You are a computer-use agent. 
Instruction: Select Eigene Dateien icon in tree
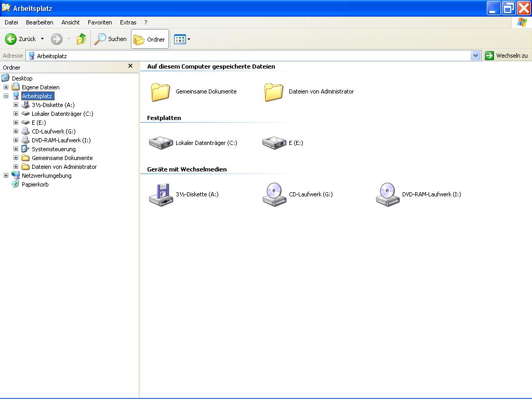point(15,87)
